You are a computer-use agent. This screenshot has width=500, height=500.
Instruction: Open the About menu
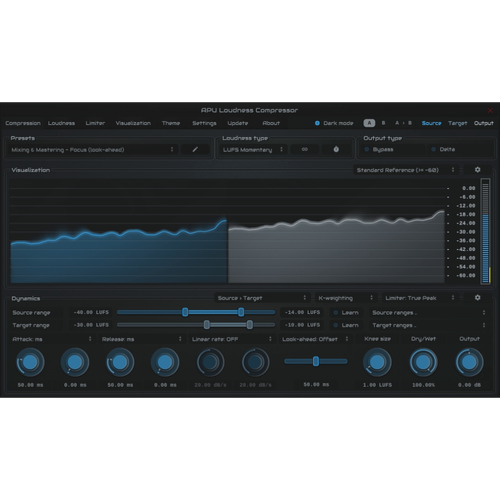tap(271, 123)
